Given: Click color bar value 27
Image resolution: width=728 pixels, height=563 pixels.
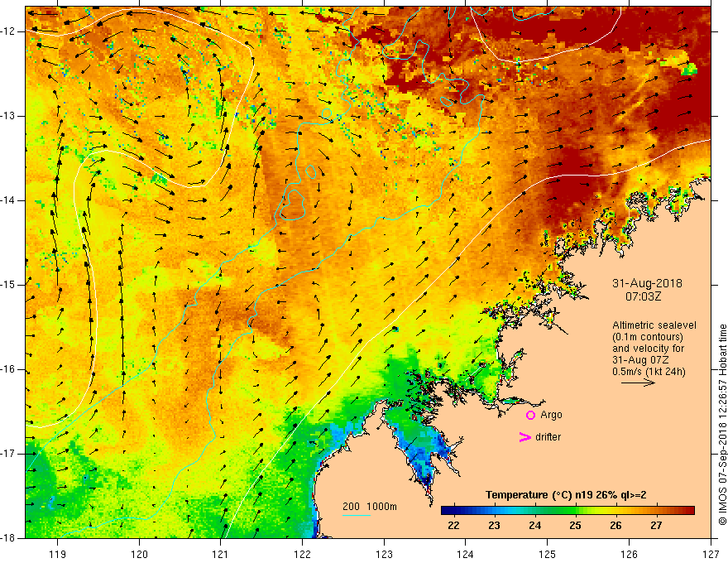Looking at the screenshot, I should [656, 526].
